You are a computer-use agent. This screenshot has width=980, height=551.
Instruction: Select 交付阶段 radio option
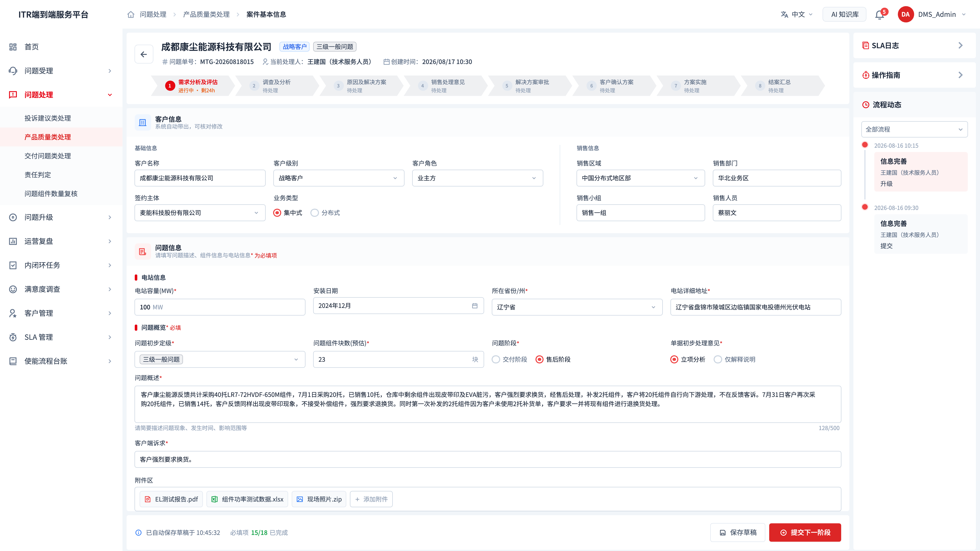click(496, 360)
